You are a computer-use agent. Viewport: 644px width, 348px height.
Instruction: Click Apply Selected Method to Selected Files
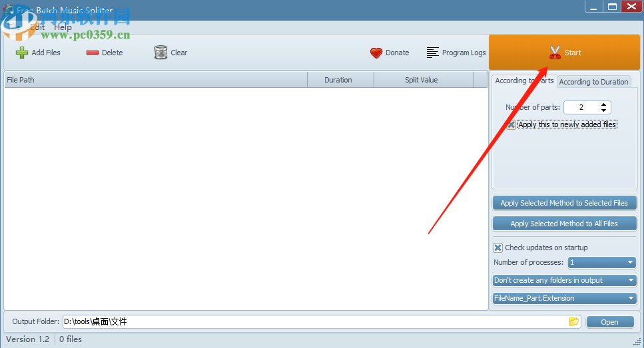564,203
